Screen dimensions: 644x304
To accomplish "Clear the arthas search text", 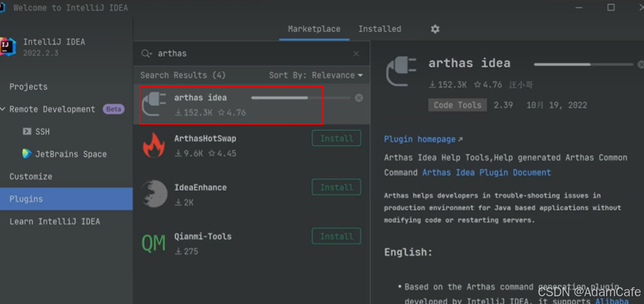I will tap(356, 54).
